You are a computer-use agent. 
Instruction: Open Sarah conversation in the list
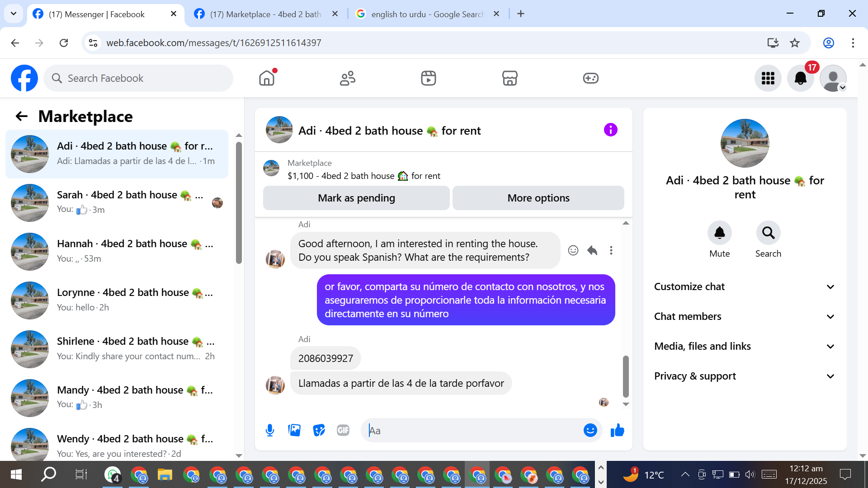117,203
